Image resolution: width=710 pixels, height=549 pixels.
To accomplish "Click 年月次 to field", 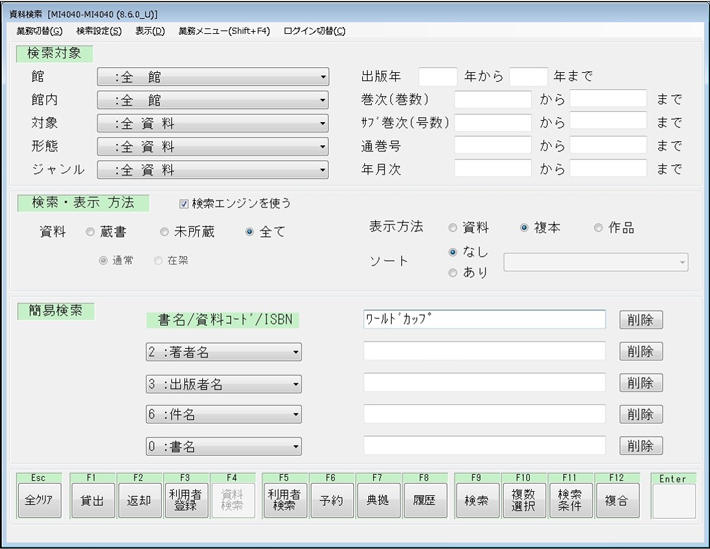I will 608,169.
